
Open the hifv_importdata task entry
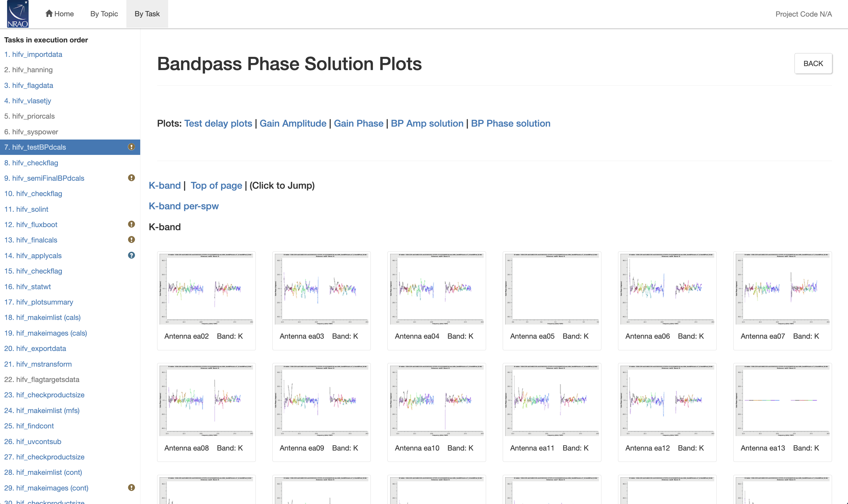(x=33, y=54)
